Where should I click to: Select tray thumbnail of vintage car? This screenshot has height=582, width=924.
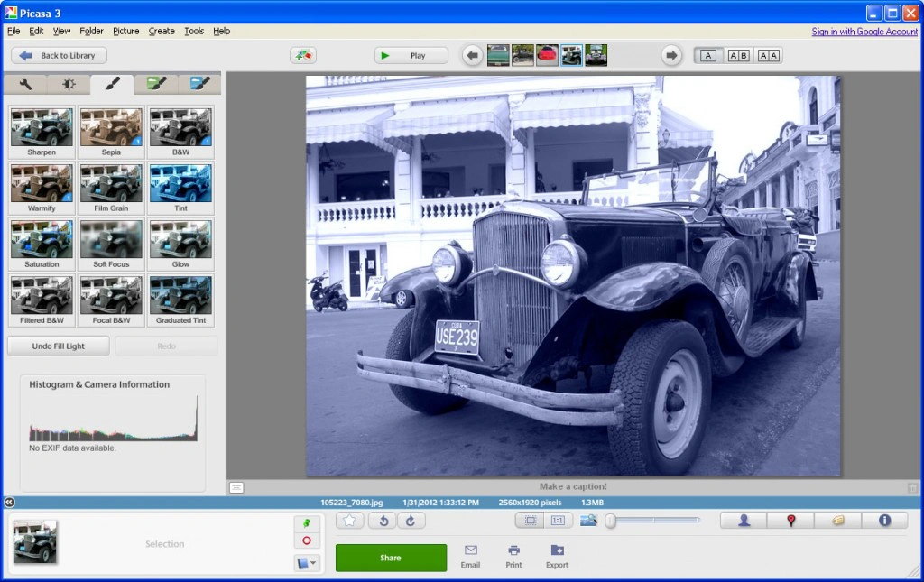[35, 541]
